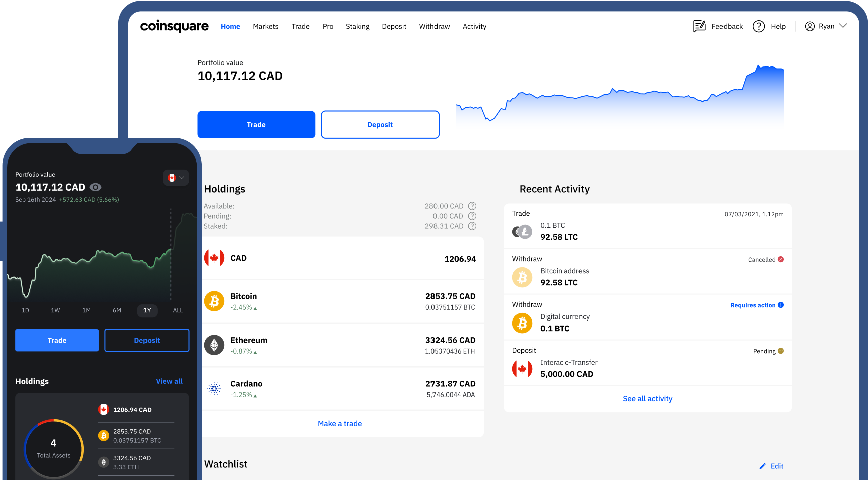868x480 pixels.
Task: Click Make a trade
Action: [x=340, y=423]
